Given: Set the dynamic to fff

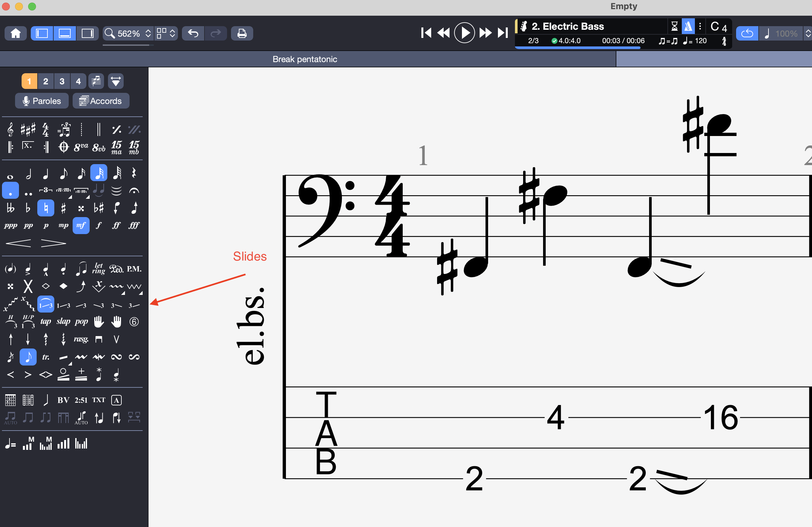Looking at the screenshot, I should point(134,225).
